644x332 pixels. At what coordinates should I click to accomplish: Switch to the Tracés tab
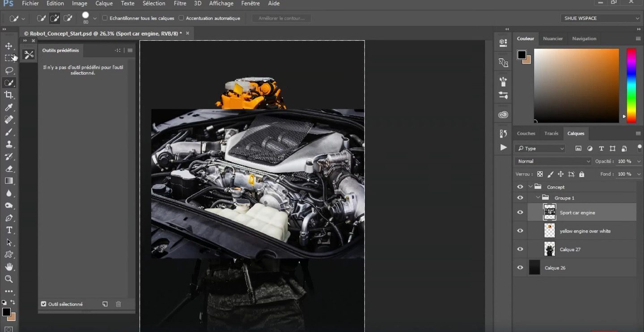(x=551, y=133)
